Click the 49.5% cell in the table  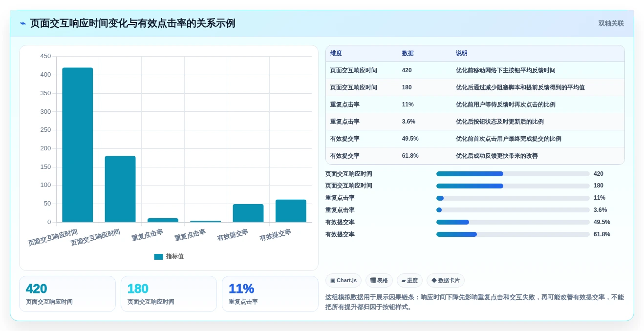[425, 139]
